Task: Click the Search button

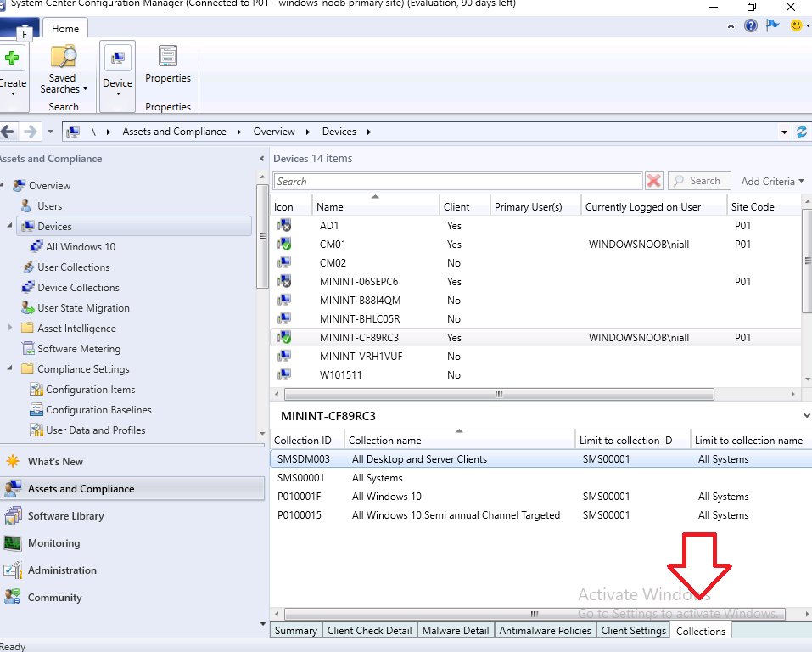Action: pyautogui.click(x=699, y=181)
